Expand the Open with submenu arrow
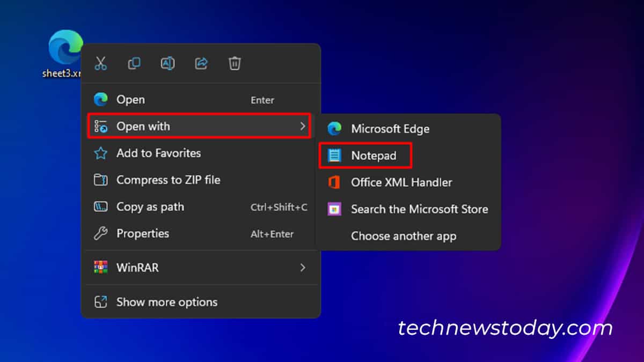The height and width of the screenshot is (362, 644). (303, 126)
